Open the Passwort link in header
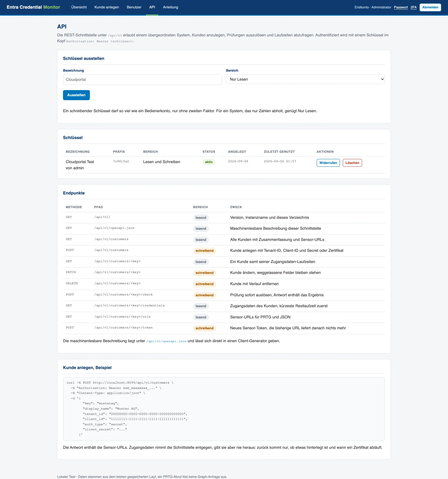 pyautogui.click(x=401, y=7)
